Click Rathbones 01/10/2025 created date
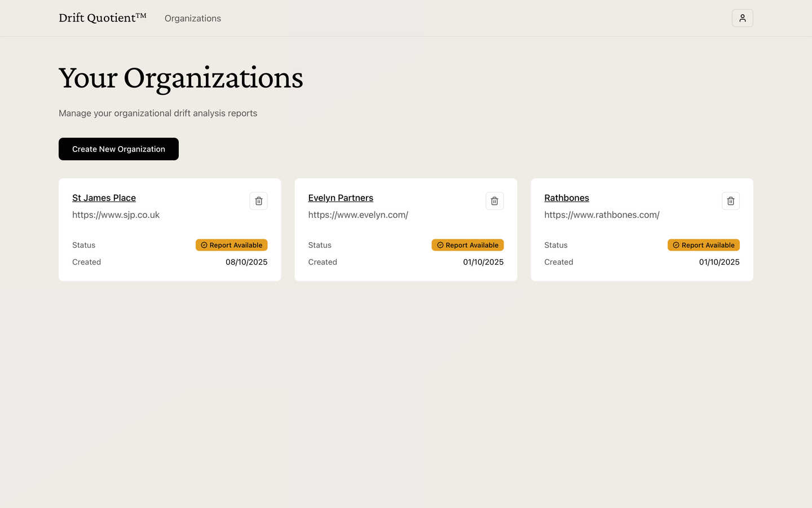The width and height of the screenshot is (812, 508). [x=719, y=262]
